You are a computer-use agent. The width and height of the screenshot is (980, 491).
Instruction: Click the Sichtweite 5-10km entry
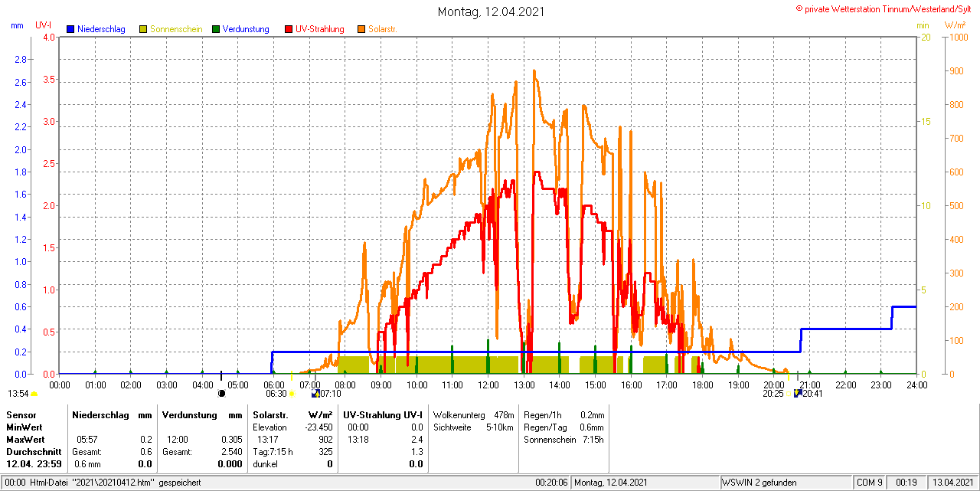point(473,427)
